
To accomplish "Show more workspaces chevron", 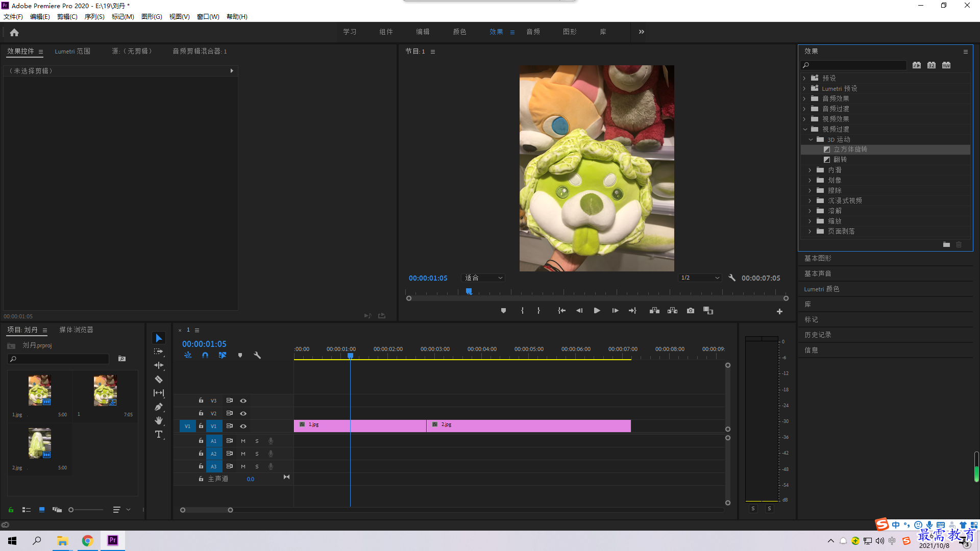I will (642, 32).
